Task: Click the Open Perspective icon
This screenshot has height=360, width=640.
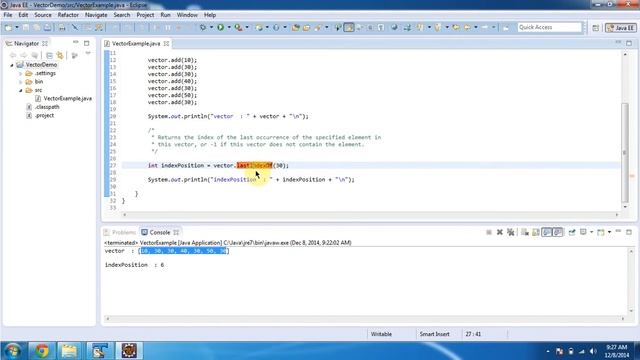Action: (x=596, y=28)
